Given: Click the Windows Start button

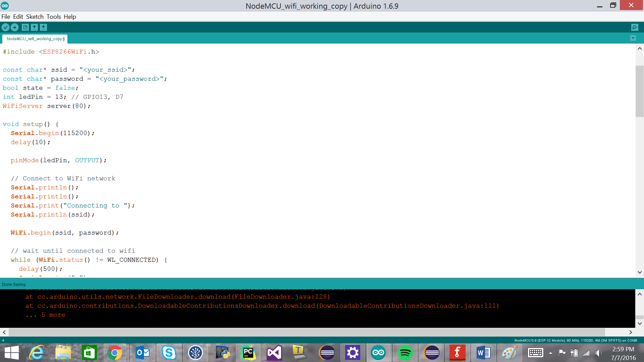Looking at the screenshot, I should tap(11, 353).
